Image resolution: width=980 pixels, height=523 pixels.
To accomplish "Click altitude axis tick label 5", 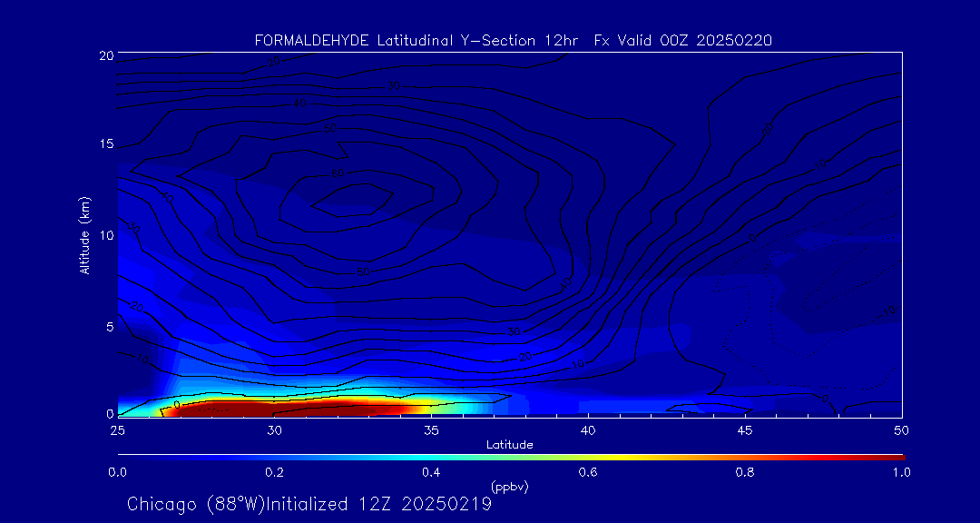I will 110,327.
